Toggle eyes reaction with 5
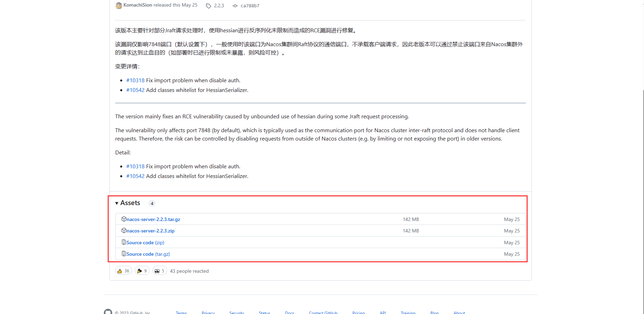 (x=160, y=271)
